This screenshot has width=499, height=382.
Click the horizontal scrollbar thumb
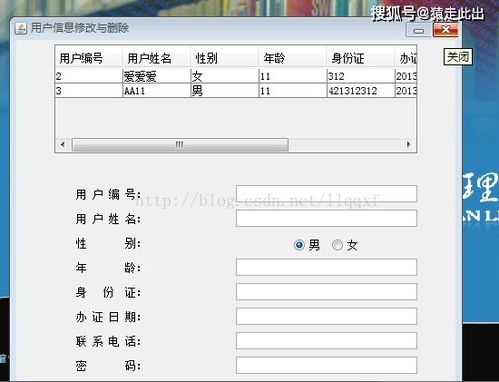(x=180, y=145)
